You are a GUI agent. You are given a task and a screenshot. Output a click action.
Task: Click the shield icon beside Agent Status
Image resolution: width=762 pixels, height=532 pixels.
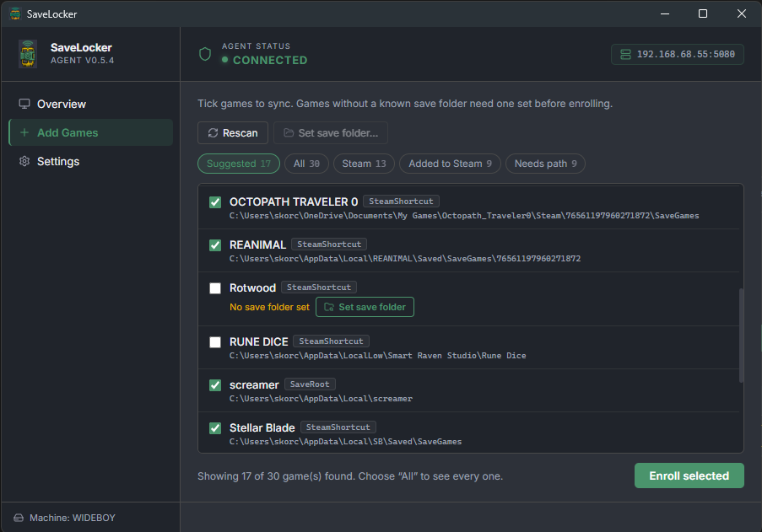[205, 54]
